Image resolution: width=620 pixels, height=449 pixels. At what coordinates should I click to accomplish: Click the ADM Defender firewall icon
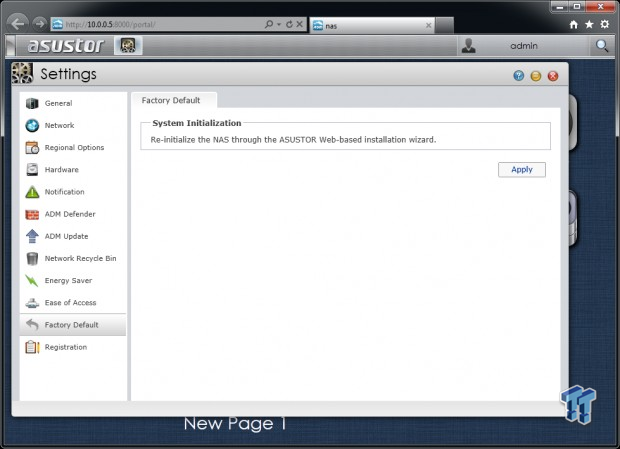pyautogui.click(x=32, y=214)
